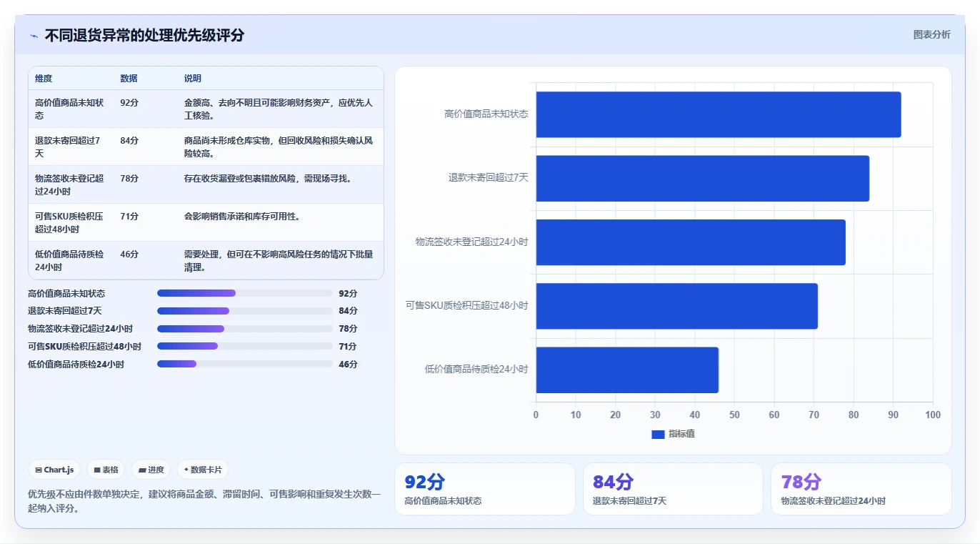Open 图表分析 at the header right

[x=932, y=34]
